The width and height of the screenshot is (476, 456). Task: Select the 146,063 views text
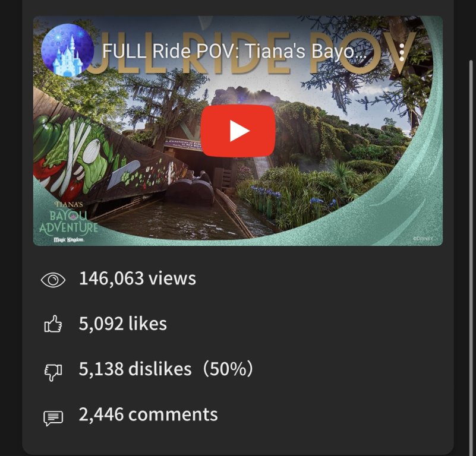[x=137, y=278]
